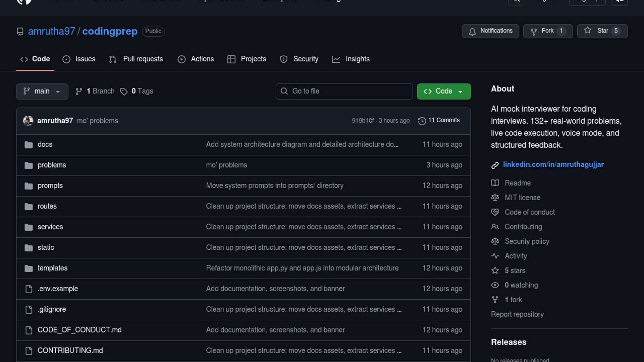Open the .gitignore file
This screenshot has height=362, width=644.
pyautogui.click(x=52, y=309)
